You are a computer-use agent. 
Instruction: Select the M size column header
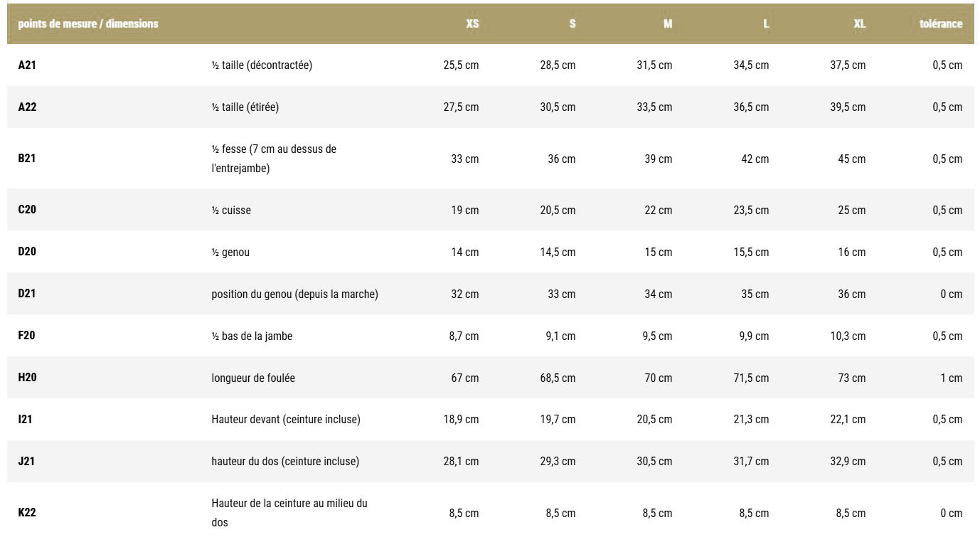(x=667, y=23)
